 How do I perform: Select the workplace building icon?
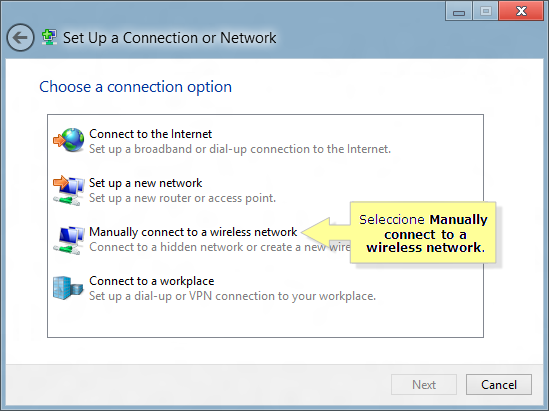[x=68, y=288]
